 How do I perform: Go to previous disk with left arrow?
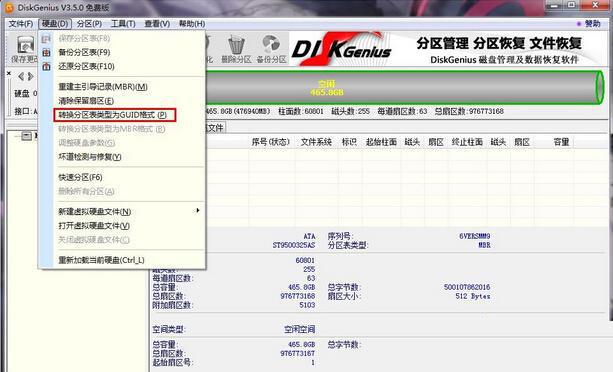(21, 77)
